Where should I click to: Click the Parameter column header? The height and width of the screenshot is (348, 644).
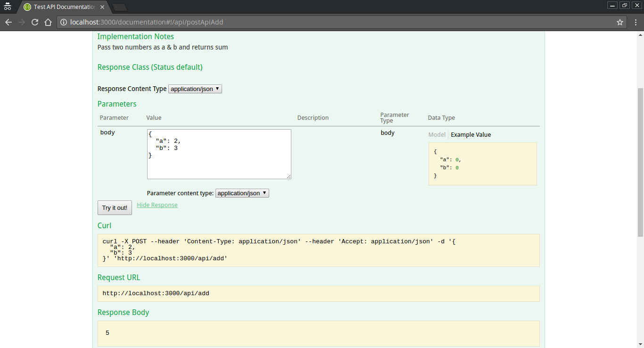[114, 117]
